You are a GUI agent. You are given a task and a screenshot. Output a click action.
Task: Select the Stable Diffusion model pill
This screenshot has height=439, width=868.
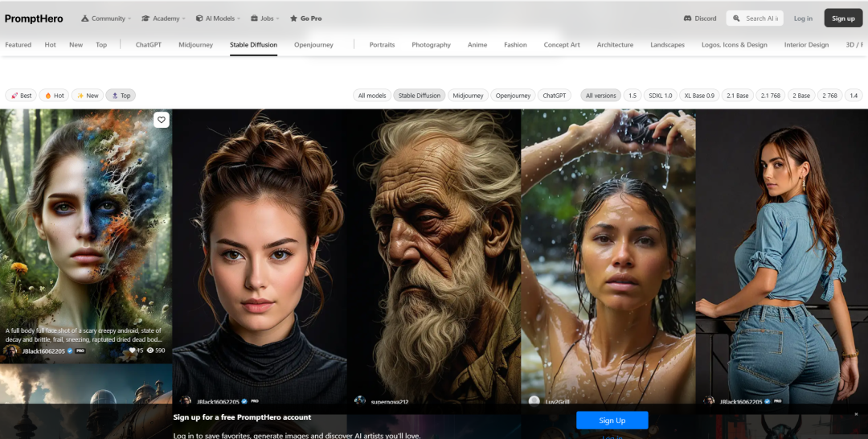(x=419, y=95)
